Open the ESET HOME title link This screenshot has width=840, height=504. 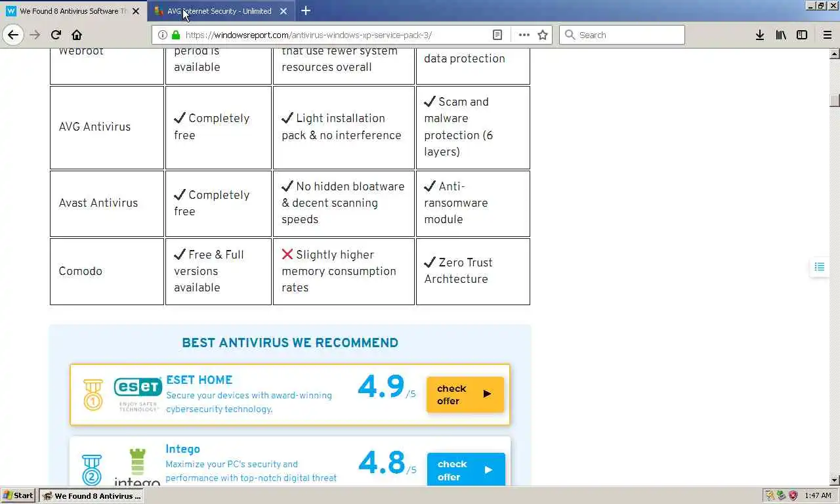coord(199,379)
